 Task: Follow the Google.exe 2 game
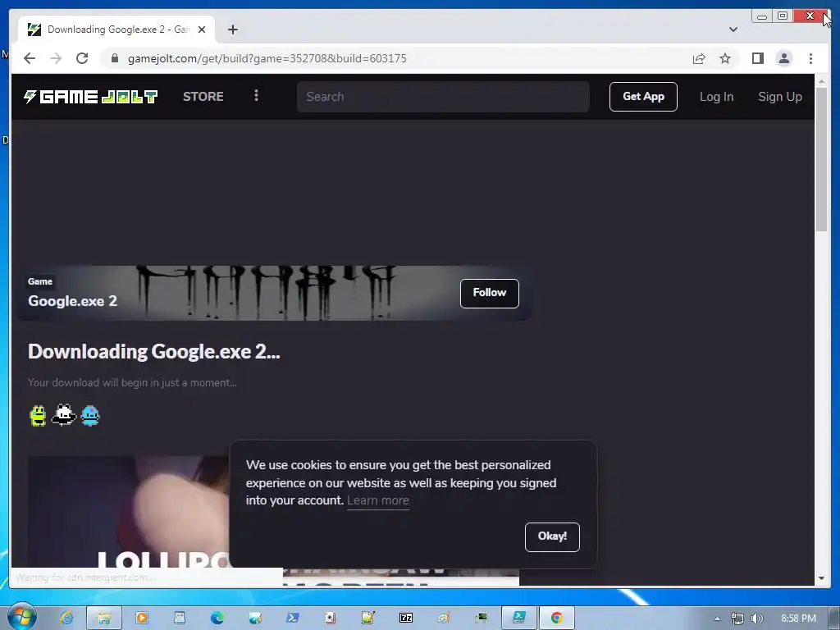tap(489, 293)
